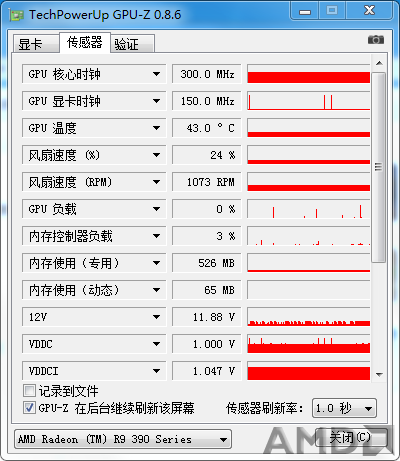The width and height of the screenshot is (400, 461).
Task: Open the 内存使用（专用）sensor dropdown
Action: click(x=94, y=263)
